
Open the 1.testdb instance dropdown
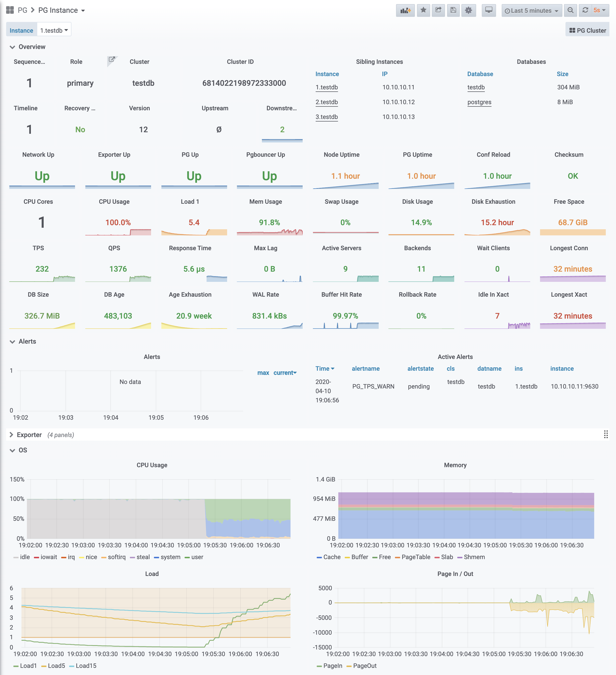54,30
